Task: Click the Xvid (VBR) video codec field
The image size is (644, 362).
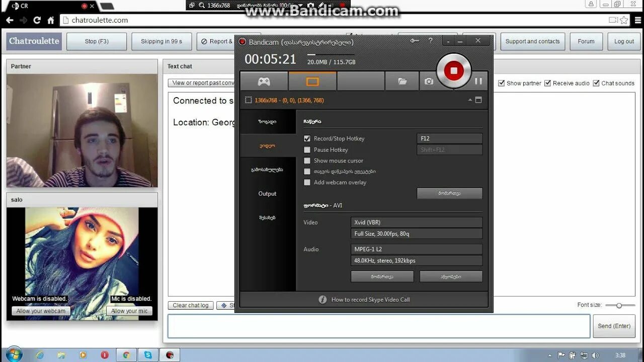Action: coord(417,222)
